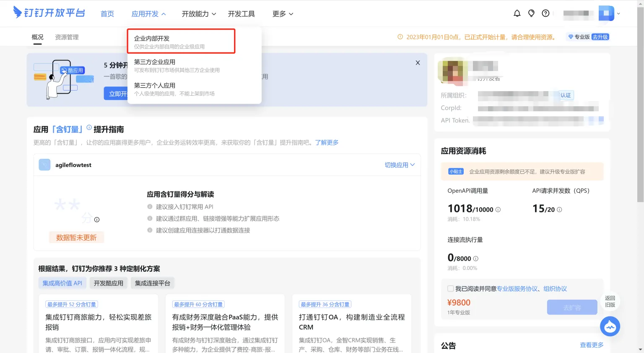Open the 组织协议 link
This screenshot has height=353, width=644.
[x=555, y=289]
